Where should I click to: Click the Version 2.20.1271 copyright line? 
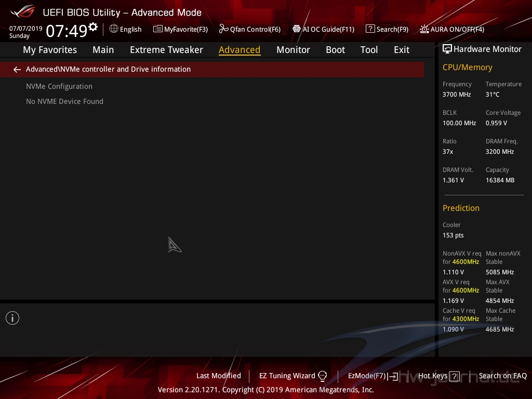[265, 390]
